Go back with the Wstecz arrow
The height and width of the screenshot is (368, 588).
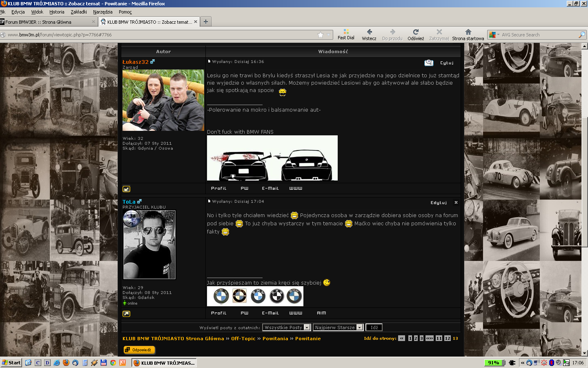[369, 34]
